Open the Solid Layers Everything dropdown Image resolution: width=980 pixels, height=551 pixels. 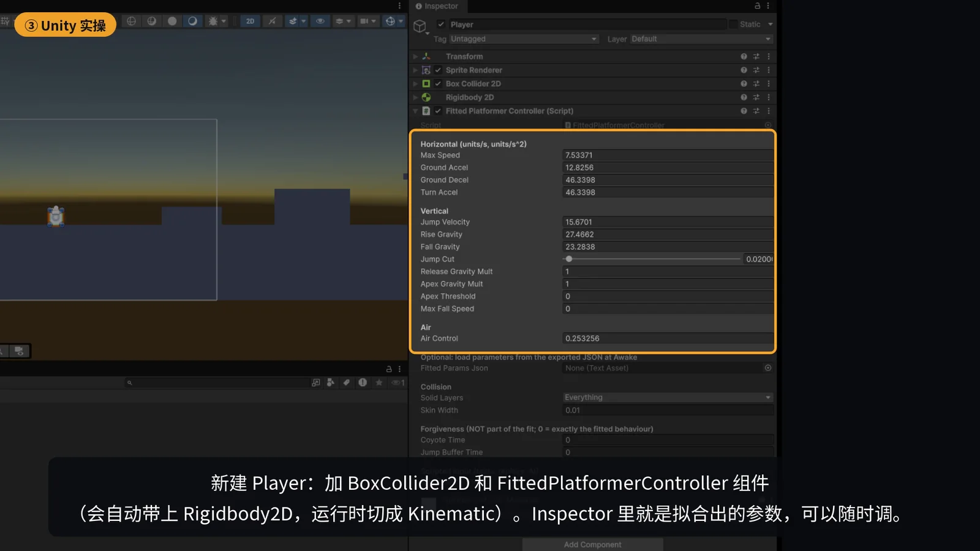[x=668, y=397]
